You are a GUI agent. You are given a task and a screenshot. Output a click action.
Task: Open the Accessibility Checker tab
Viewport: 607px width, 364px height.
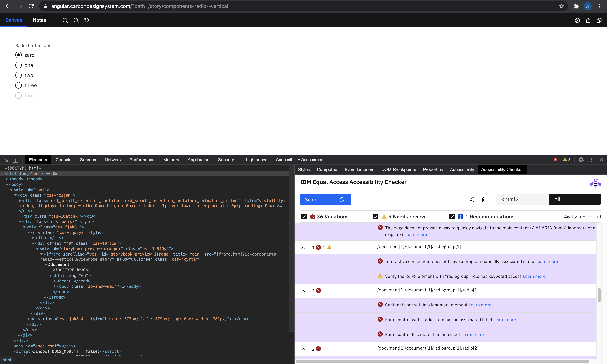click(501, 170)
